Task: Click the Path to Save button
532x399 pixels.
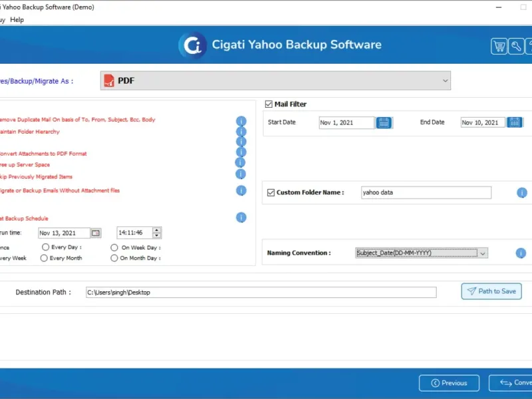Action: click(x=491, y=291)
